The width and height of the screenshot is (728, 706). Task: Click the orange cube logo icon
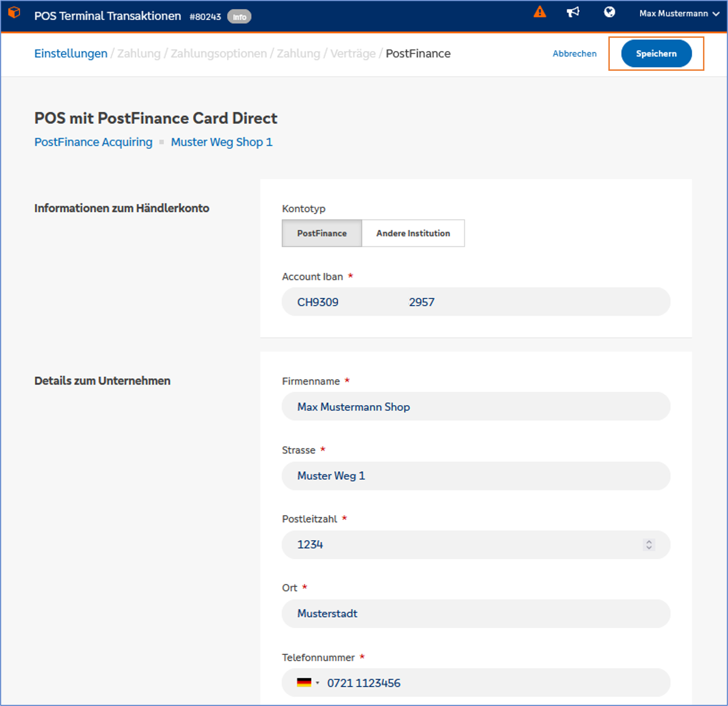pos(14,13)
